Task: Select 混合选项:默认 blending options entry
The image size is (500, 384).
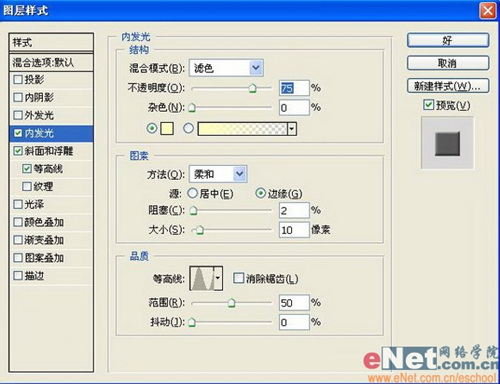Action: point(51,62)
